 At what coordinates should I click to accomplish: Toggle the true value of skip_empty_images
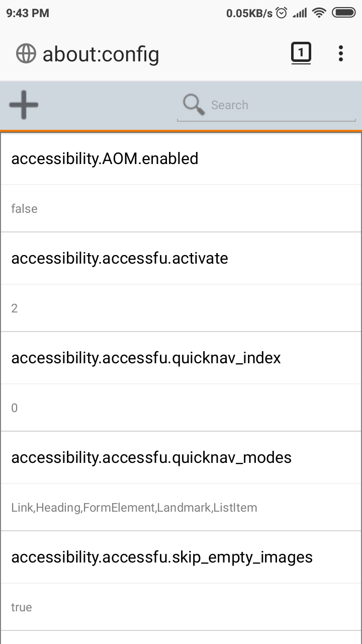pyautogui.click(x=181, y=607)
